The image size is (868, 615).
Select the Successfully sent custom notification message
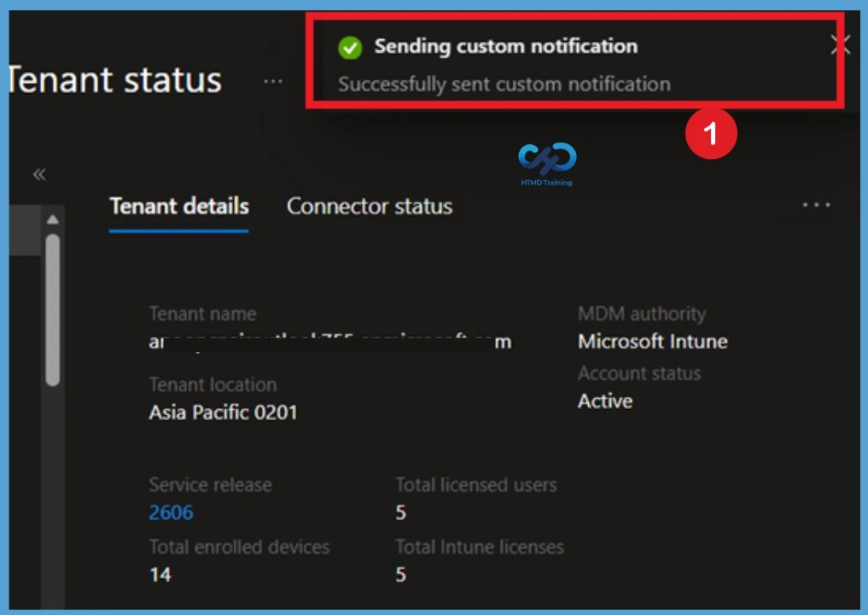[x=504, y=85]
